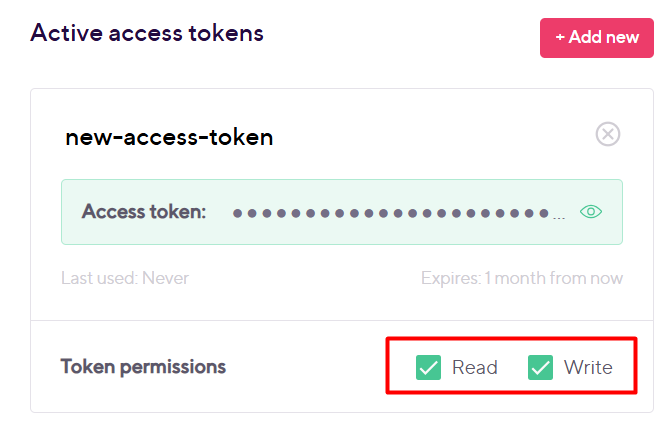The image size is (668, 431).
Task: Click the green checkmark beside Write
Action: (x=540, y=367)
